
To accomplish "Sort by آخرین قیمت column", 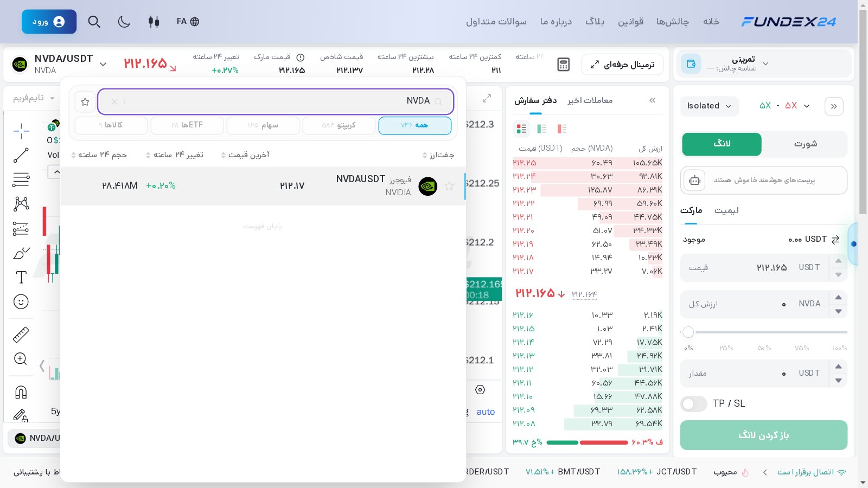I will point(245,155).
